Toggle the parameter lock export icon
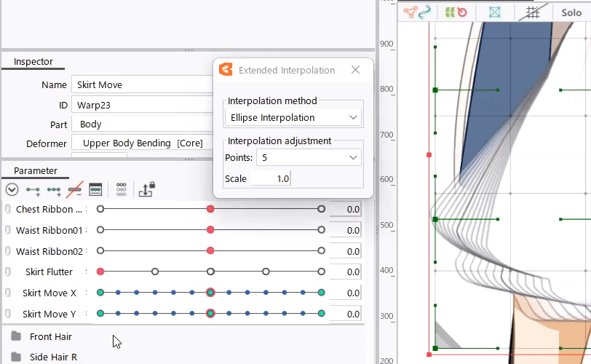This screenshot has width=591, height=364. [x=146, y=189]
